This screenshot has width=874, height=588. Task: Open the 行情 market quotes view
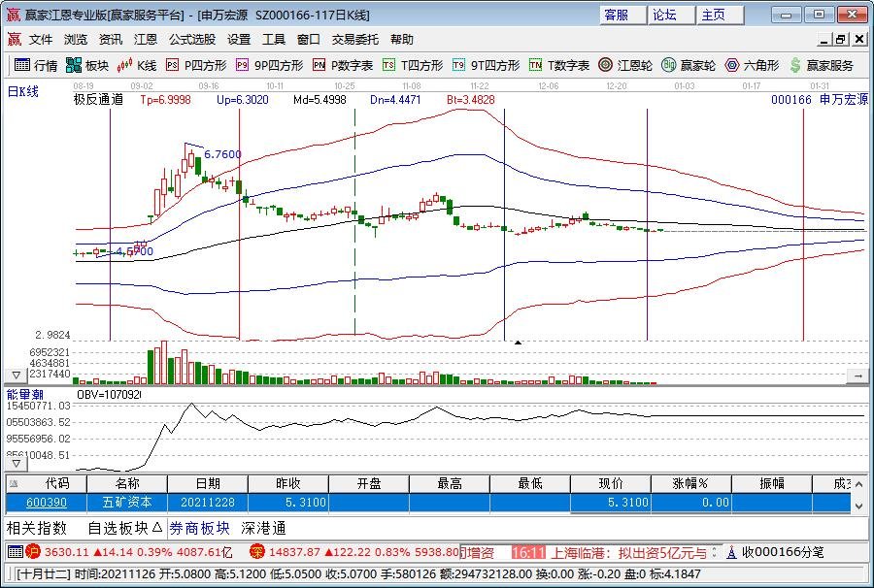point(36,66)
